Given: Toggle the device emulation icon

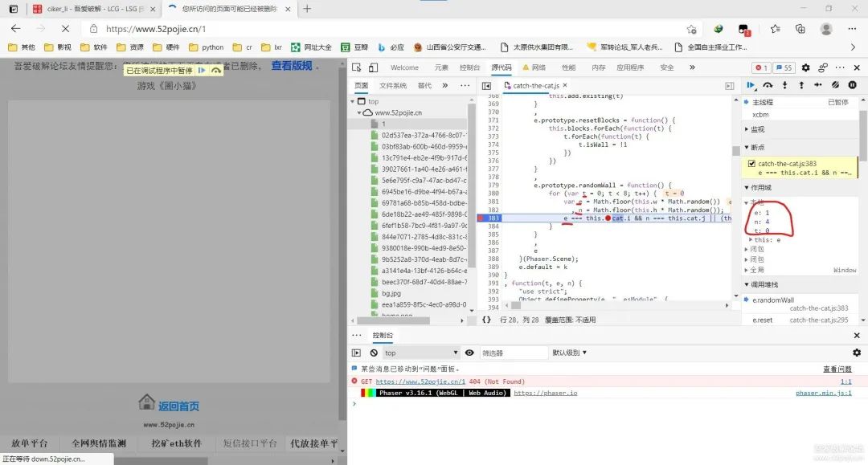Looking at the screenshot, I should 374,67.
